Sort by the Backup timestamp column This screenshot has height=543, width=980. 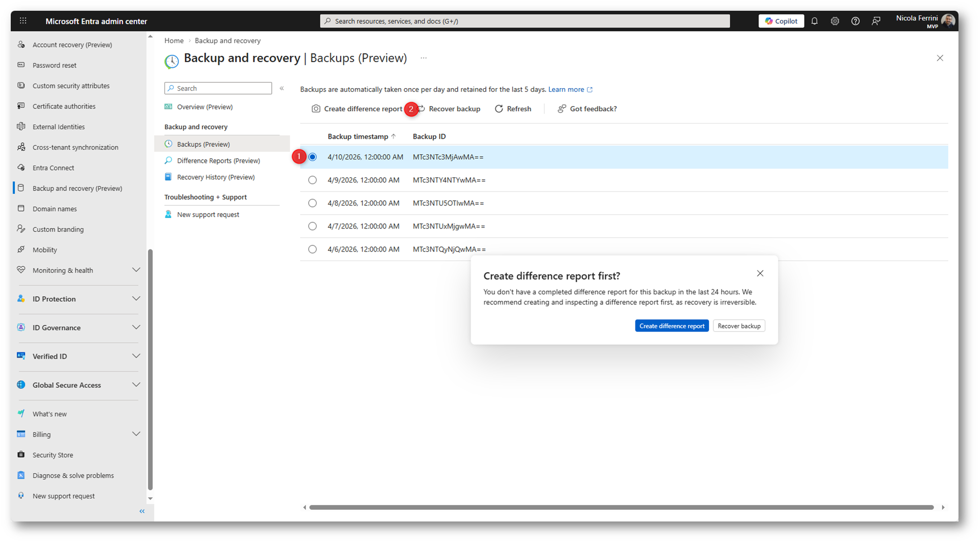click(361, 136)
